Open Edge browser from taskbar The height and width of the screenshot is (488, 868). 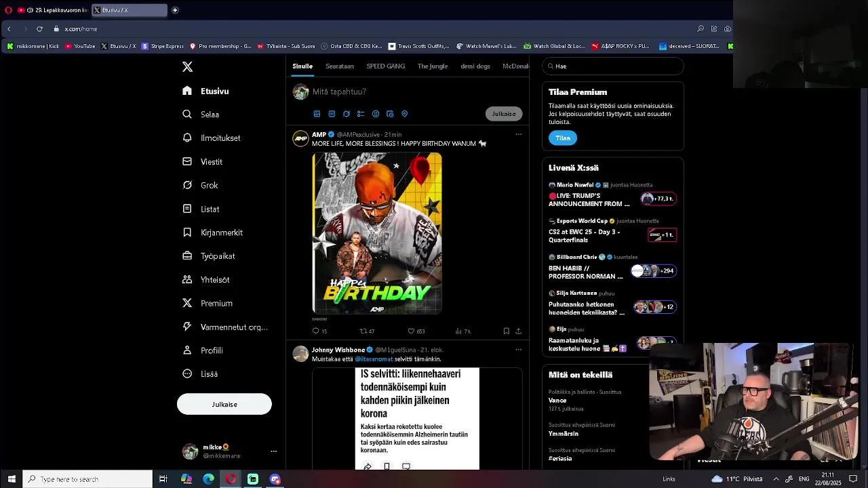click(208, 479)
